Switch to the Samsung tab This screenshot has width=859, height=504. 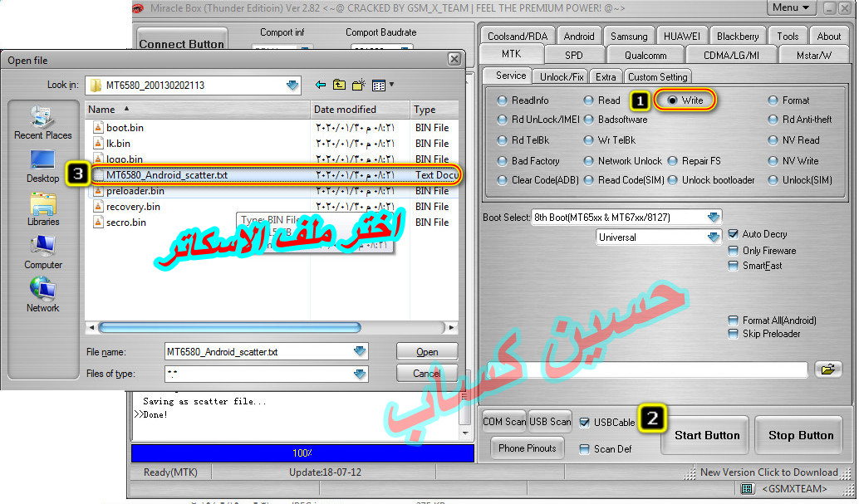(x=629, y=37)
